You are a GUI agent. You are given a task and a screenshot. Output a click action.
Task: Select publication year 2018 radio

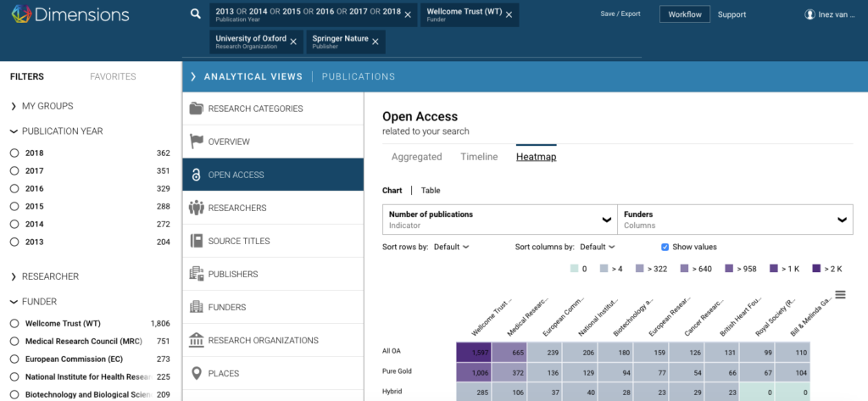(x=14, y=153)
